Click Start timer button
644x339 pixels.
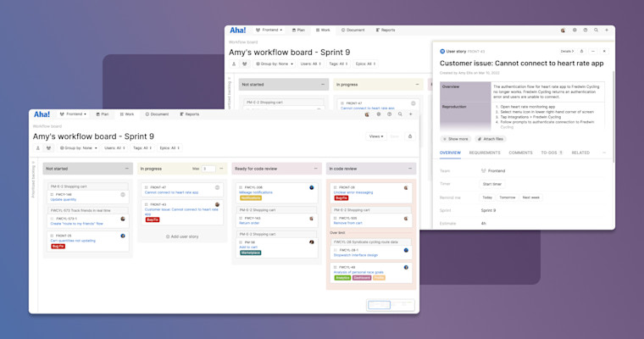492,184
